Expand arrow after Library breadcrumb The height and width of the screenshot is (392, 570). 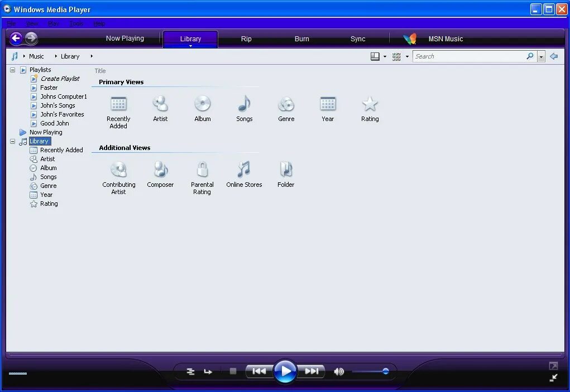pyautogui.click(x=92, y=56)
